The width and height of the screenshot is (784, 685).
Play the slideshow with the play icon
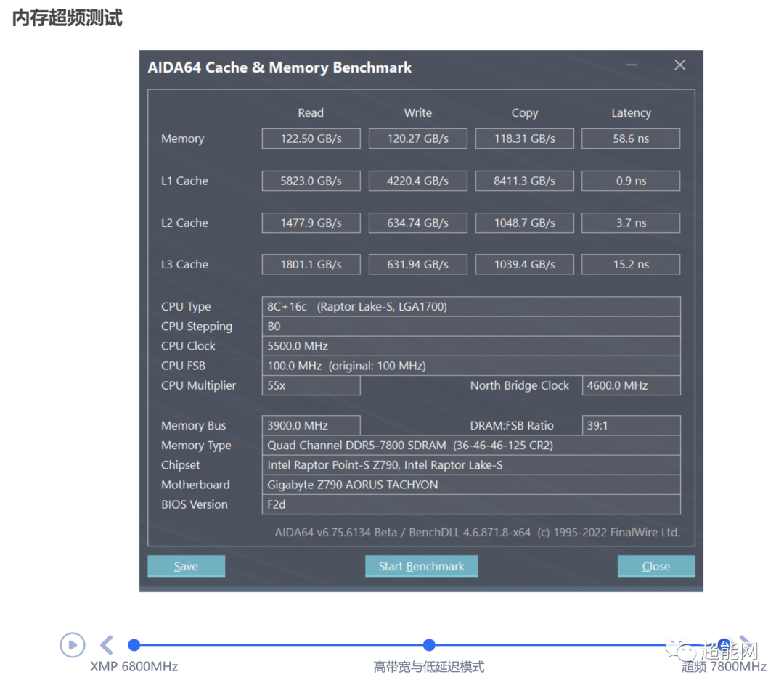click(73, 644)
